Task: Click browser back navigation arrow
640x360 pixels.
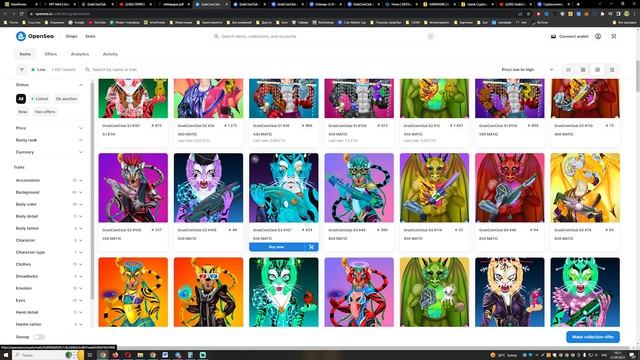Action: pyautogui.click(x=5, y=14)
